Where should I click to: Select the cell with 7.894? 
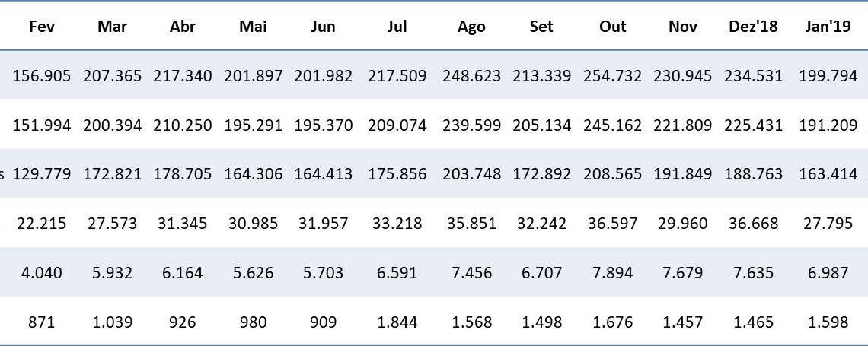(x=612, y=273)
